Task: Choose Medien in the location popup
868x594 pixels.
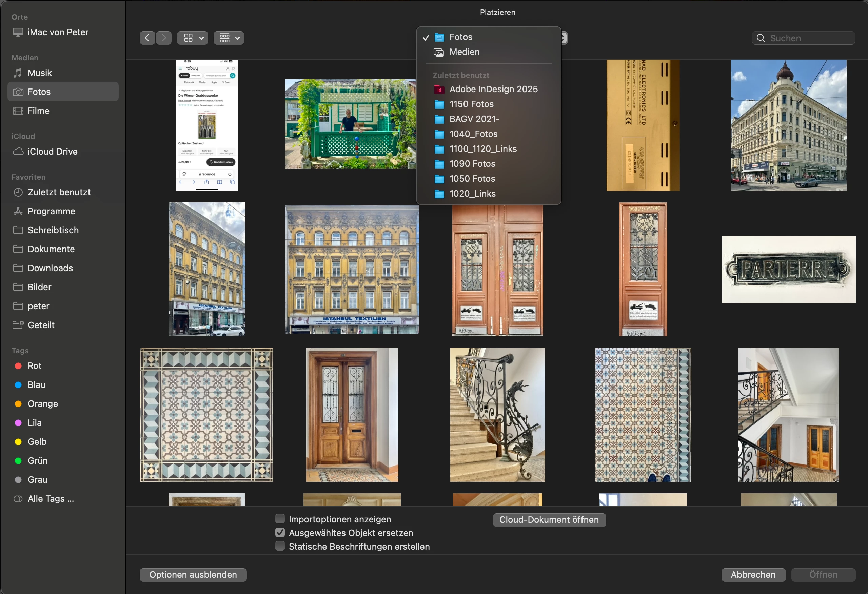Action: point(464,52)
